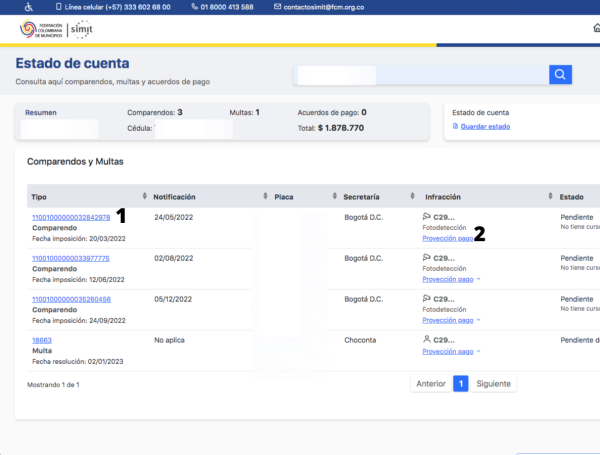Click Acuerdos de pago: 0 summary
The height and width of the screenshot is (455, 600).
(332, 113)
